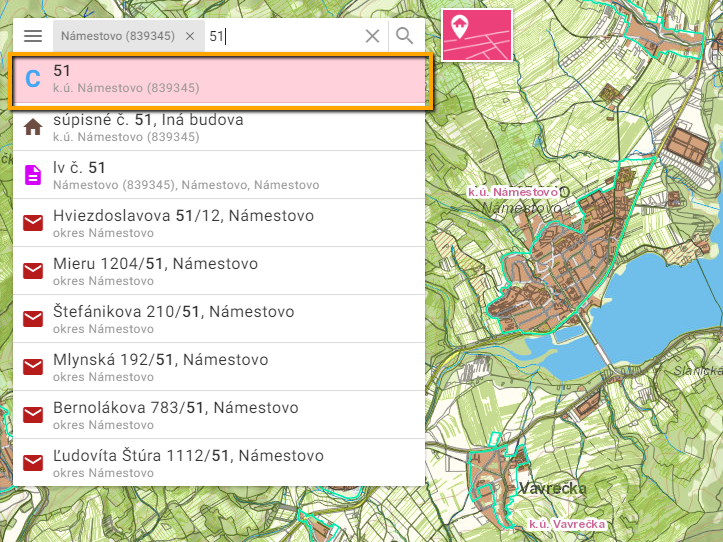Click the k.ú. Vavrečka map label
This screenshot has height=542, width=723.
point(567,524)
